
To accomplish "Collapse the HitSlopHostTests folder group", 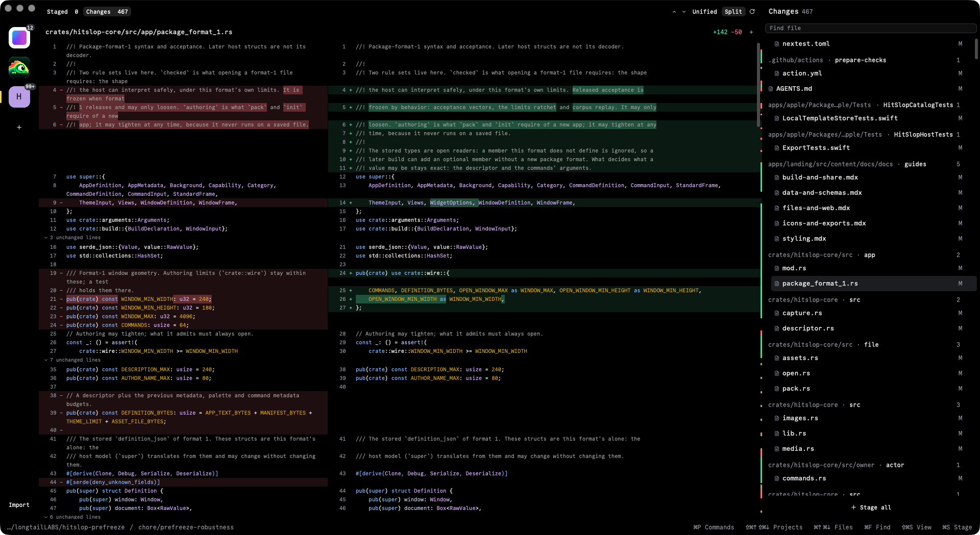I will pos(864,135).
